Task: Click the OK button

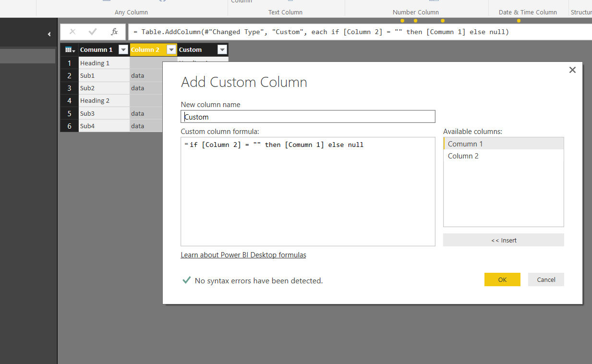Action: pyautogui.click(x=502, y=279)
